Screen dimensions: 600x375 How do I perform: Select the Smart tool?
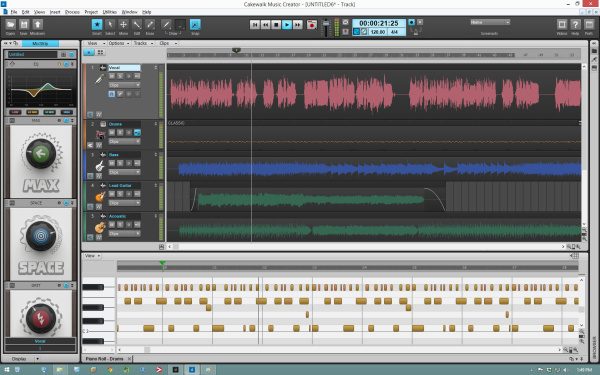pos(97,24)
